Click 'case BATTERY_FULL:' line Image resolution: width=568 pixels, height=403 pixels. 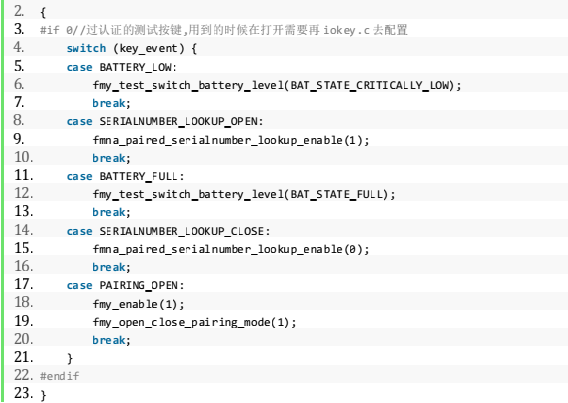(125, 176)
